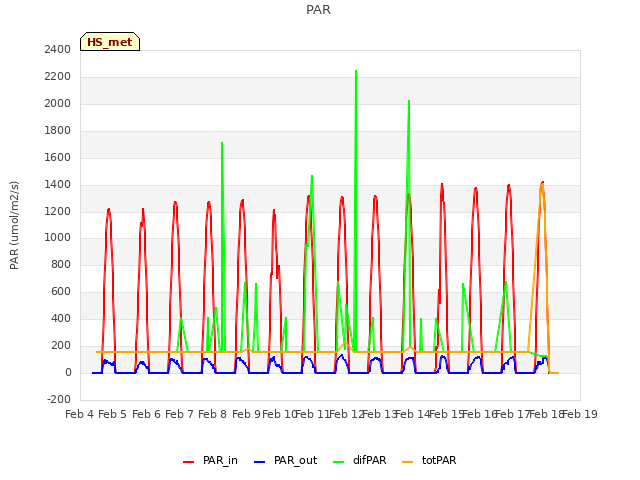Image resolution: width=640 pixels, height=480 pixels.
Task: Click the y-axis label PAR (umol/m2/s)
Action: pos(14,225)
